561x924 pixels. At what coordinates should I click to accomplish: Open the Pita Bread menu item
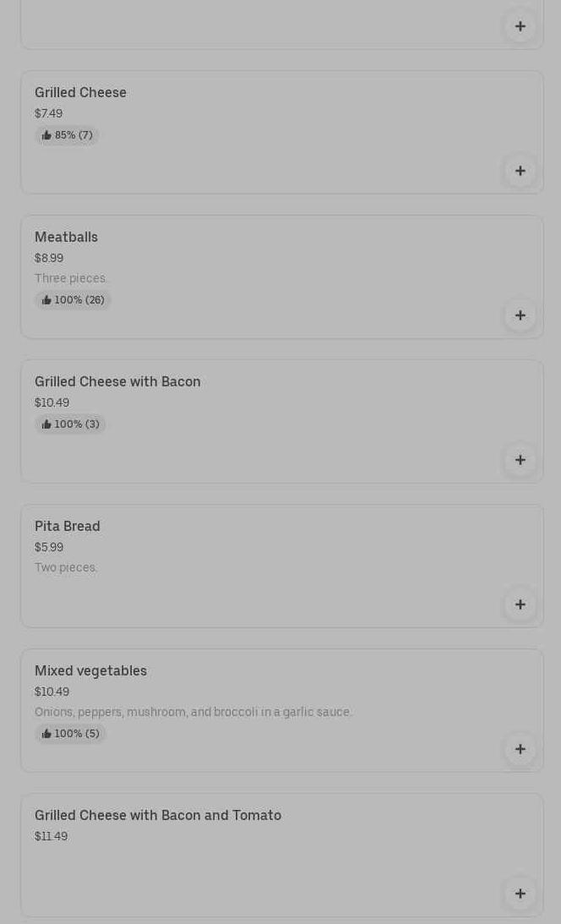click(68, 527)
